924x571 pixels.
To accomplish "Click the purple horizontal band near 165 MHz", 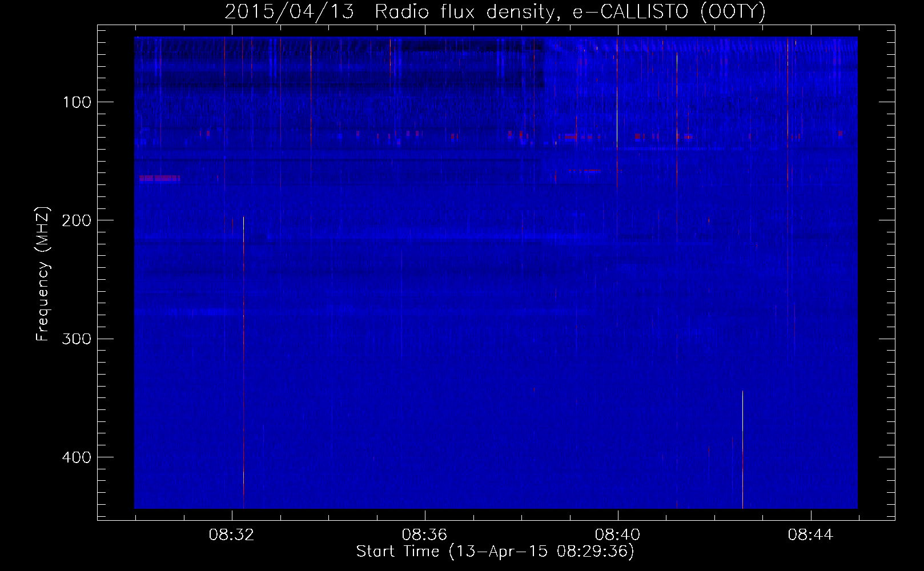I will 159,178.
